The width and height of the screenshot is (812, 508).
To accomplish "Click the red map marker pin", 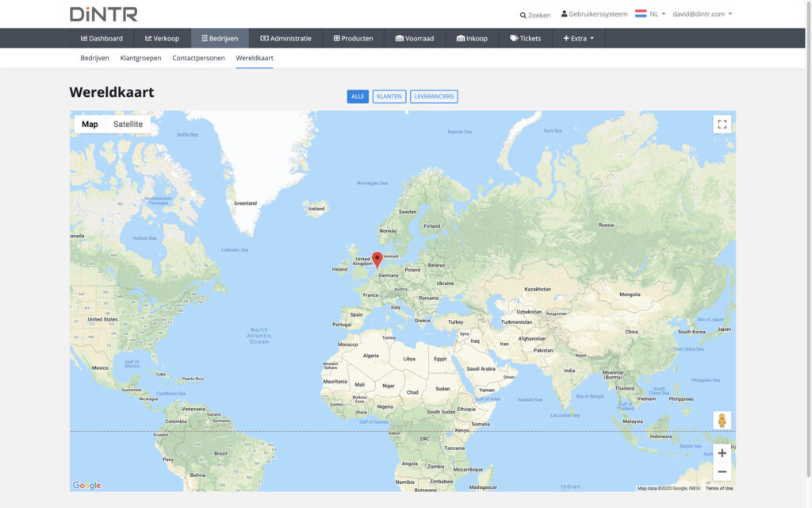I will 377,260.
